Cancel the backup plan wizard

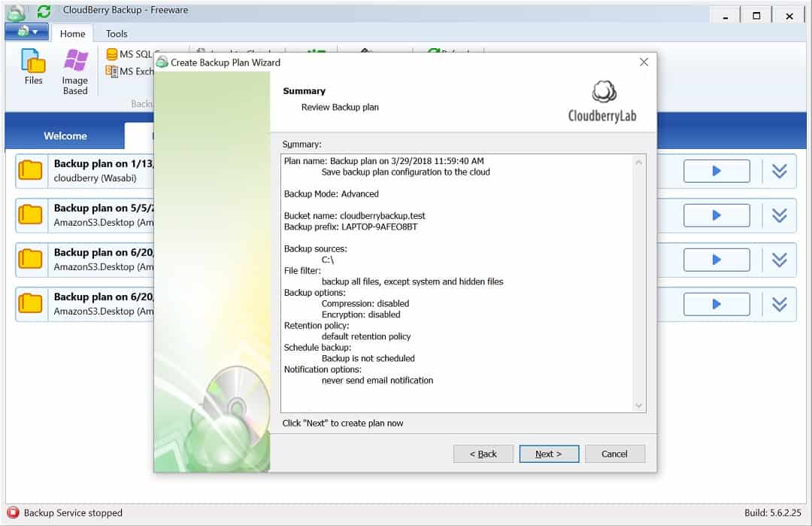pos(615,454)
